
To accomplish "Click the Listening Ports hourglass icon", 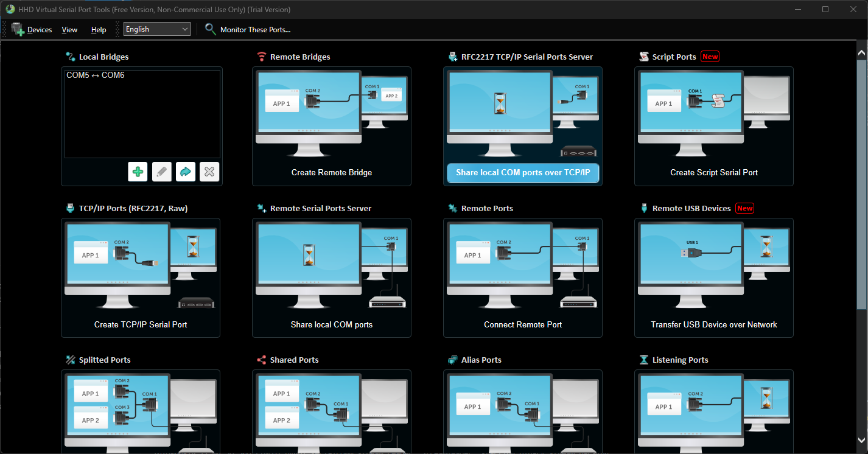I will pyautogui.click(x=644, y=360).
